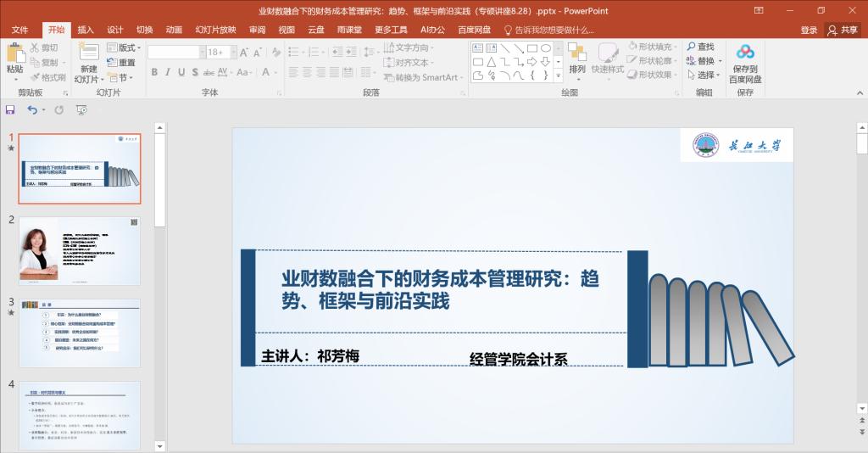This screenshot has width=868, height=453.
Task: Click the Share (共享) button
Action: (843, 30)
